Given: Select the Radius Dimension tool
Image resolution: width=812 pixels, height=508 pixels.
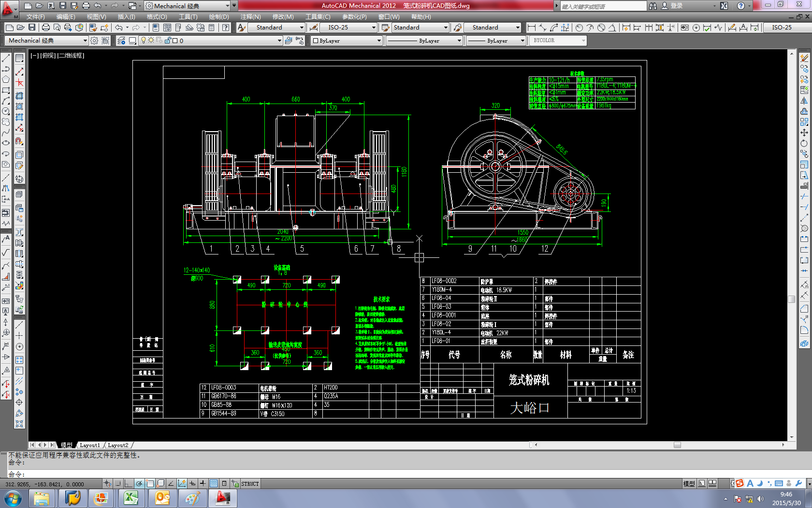Looking at the screenshot, I should coord(579,28).
